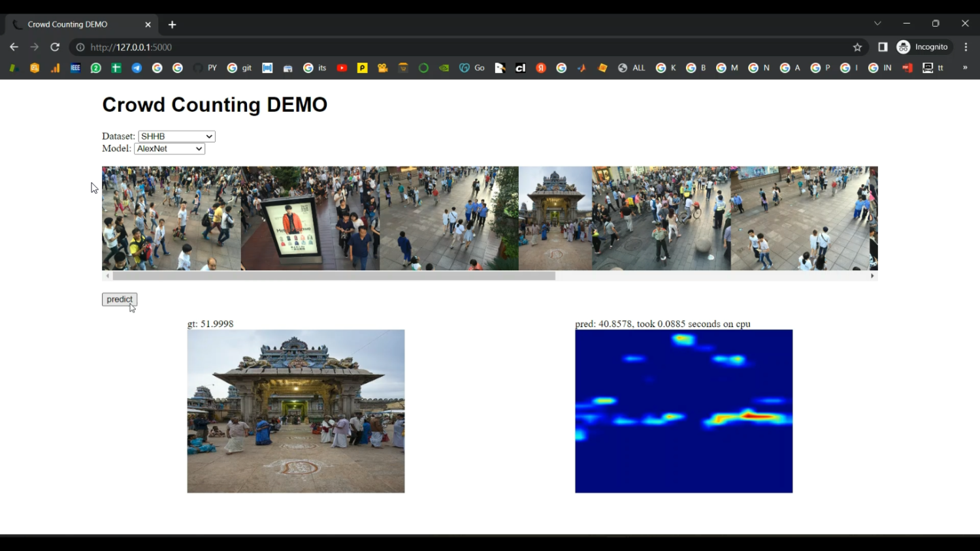This screenshot has height=551, width=980.
Task: Open the Chrome three-dot menu
Action: [x=966, y=47]
